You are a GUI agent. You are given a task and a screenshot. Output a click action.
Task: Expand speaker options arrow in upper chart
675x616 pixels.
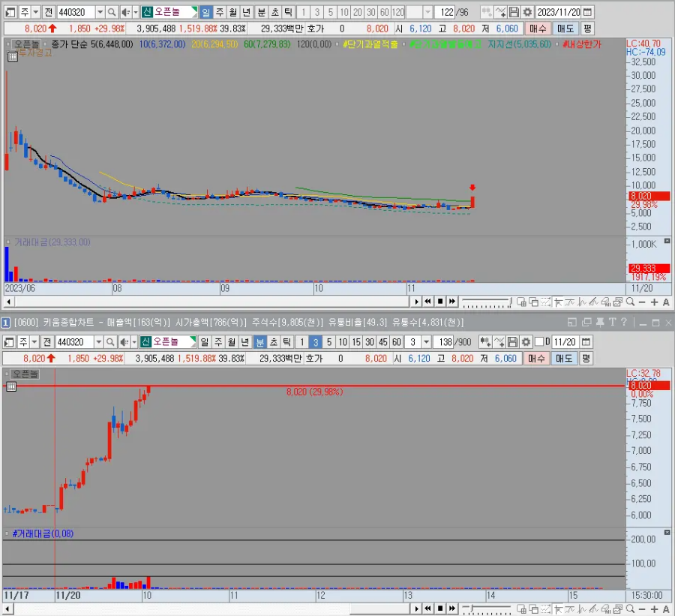click(135, 12)
